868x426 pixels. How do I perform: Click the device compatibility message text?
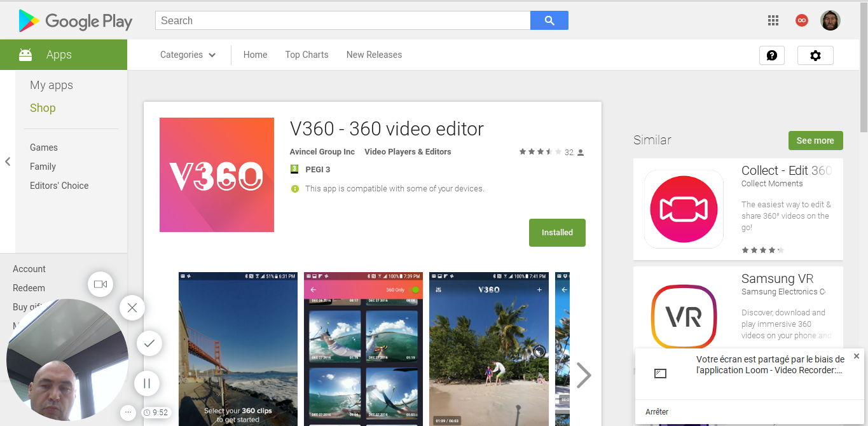pos(394,189)
